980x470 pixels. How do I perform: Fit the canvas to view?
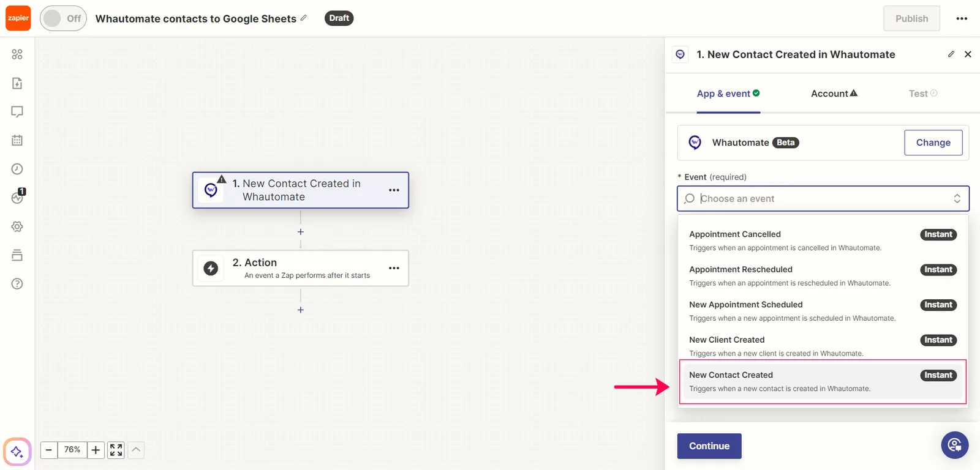[x=116, y=450]
